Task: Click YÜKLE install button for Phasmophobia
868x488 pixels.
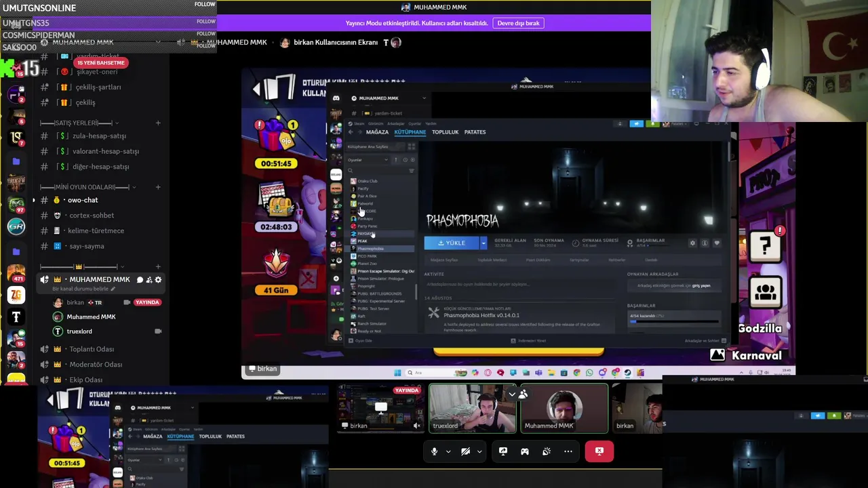Action: pyautogui.click(x=452, y=243)
